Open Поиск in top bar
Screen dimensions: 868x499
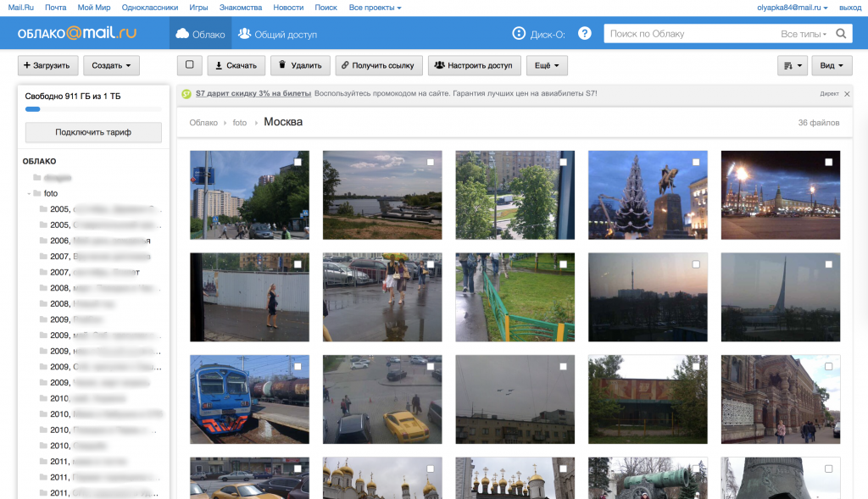(x=326, y=8)
